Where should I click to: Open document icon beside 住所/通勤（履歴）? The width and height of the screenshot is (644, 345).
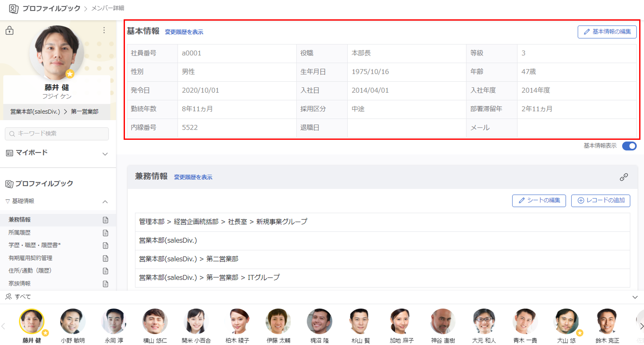(x=105, y=271)
